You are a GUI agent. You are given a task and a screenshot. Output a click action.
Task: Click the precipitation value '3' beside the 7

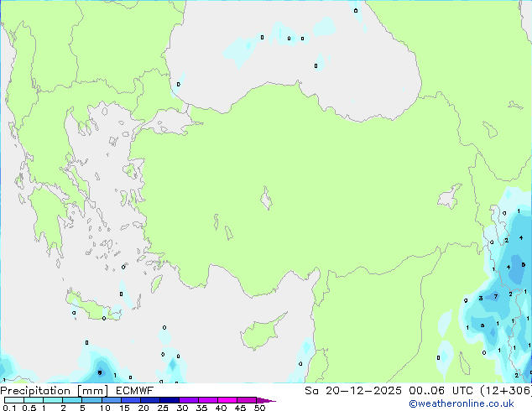pyautogui.click(x=481, y=299)
